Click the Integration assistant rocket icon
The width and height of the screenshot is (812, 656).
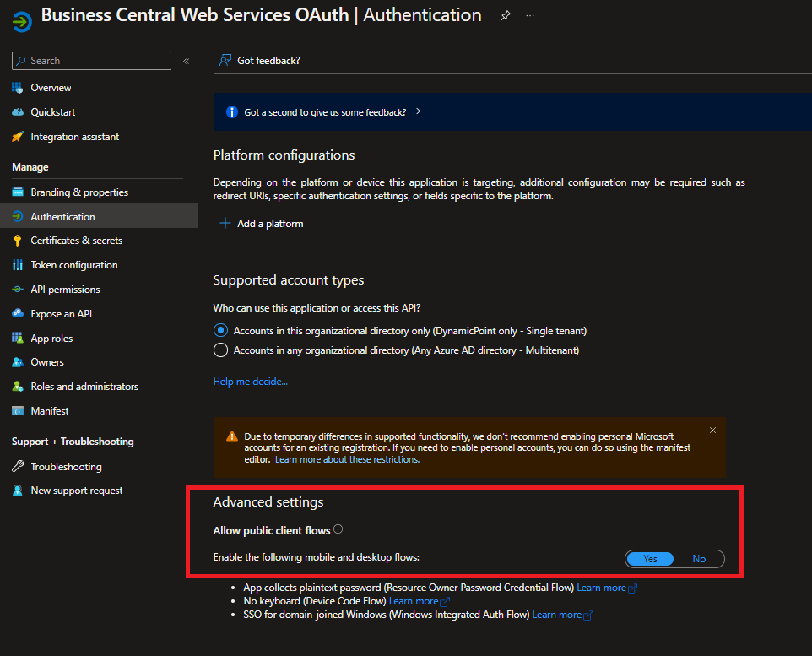(x=18, y=137)
